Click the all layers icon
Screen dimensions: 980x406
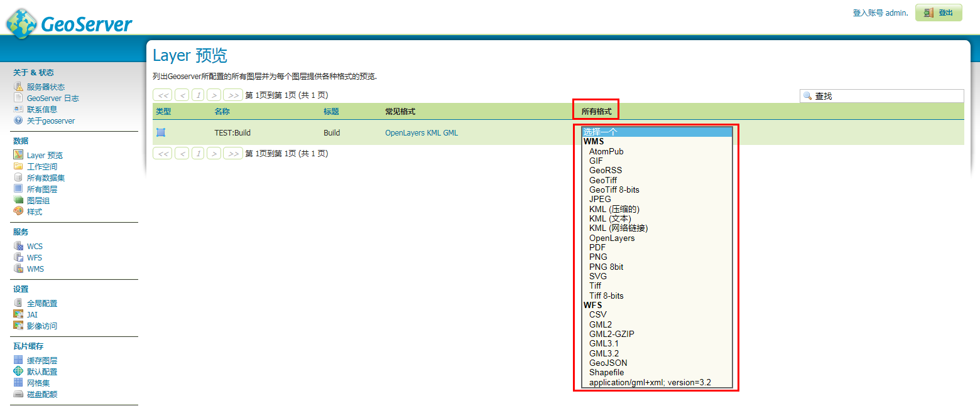(x=18, y=189)
